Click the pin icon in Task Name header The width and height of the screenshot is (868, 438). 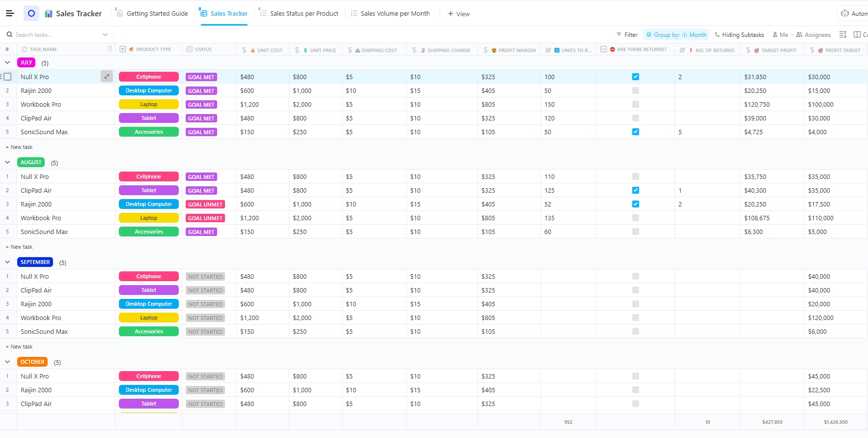(110, 49)
